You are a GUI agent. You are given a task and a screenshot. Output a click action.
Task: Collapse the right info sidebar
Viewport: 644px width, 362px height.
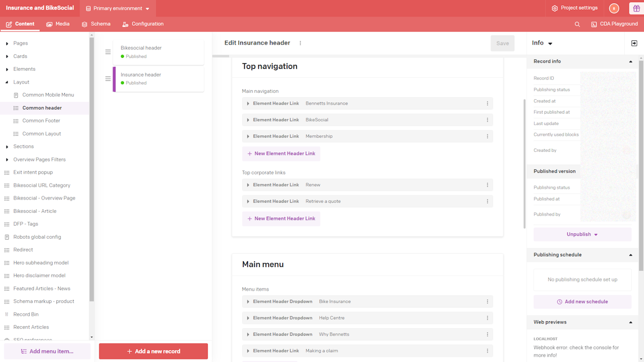point(634,43)
